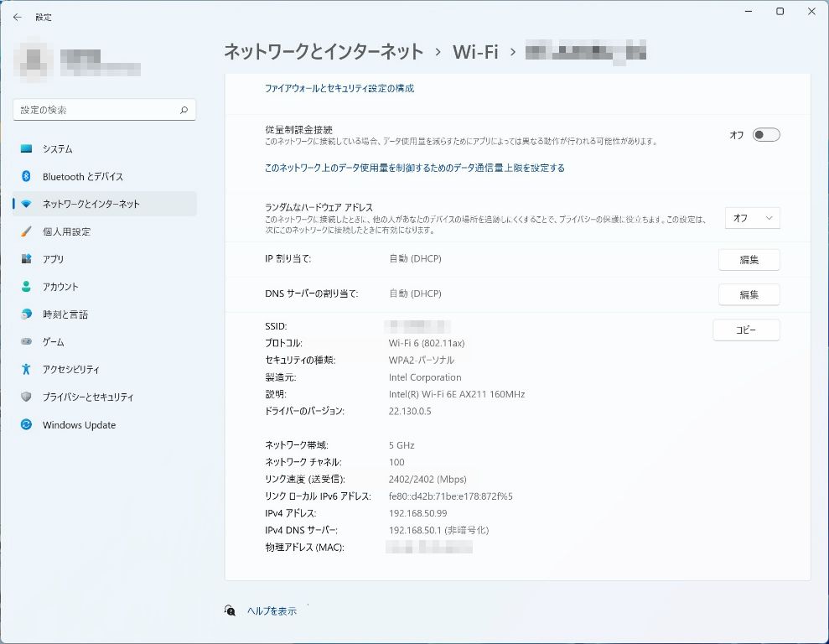Open システム settings via monitor icon
The height and width of the screenshot is (644, 829).
26,149
